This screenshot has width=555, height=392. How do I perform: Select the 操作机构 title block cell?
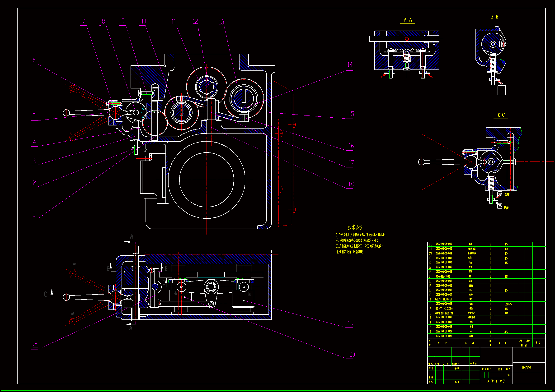[x=529, y=367]
